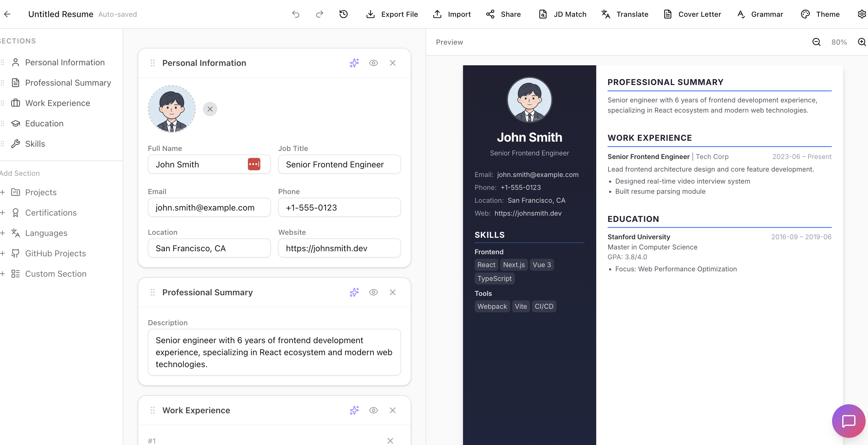Toggle Work Experience section visibility
This screenshot has width=868, height=445.
point(373,410)
